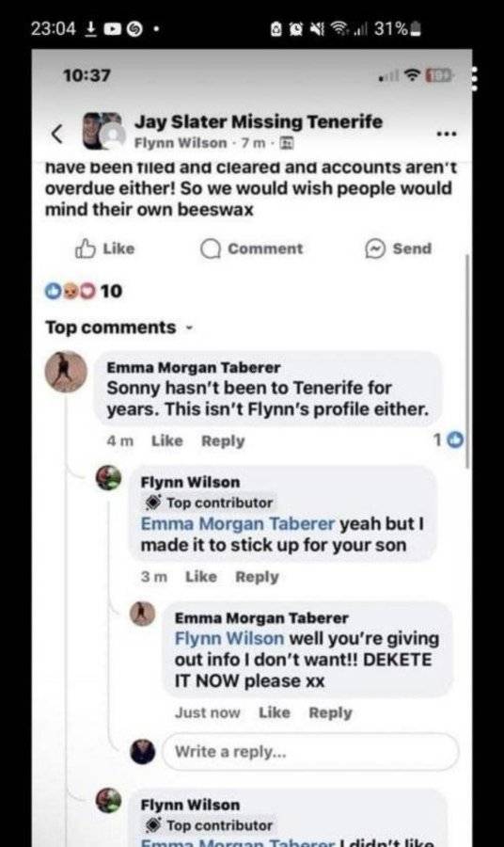
Task: Open the blue Flynn Wilson mention link
Action: point(228,638)
